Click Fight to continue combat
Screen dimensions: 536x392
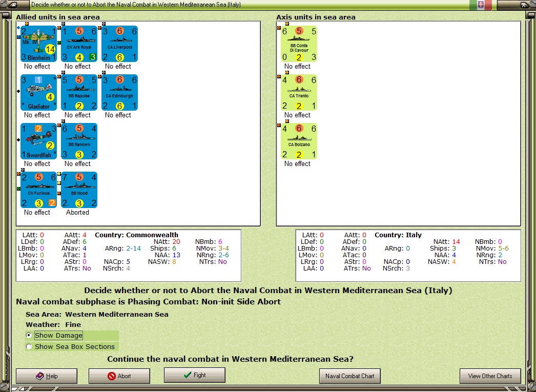195,375
